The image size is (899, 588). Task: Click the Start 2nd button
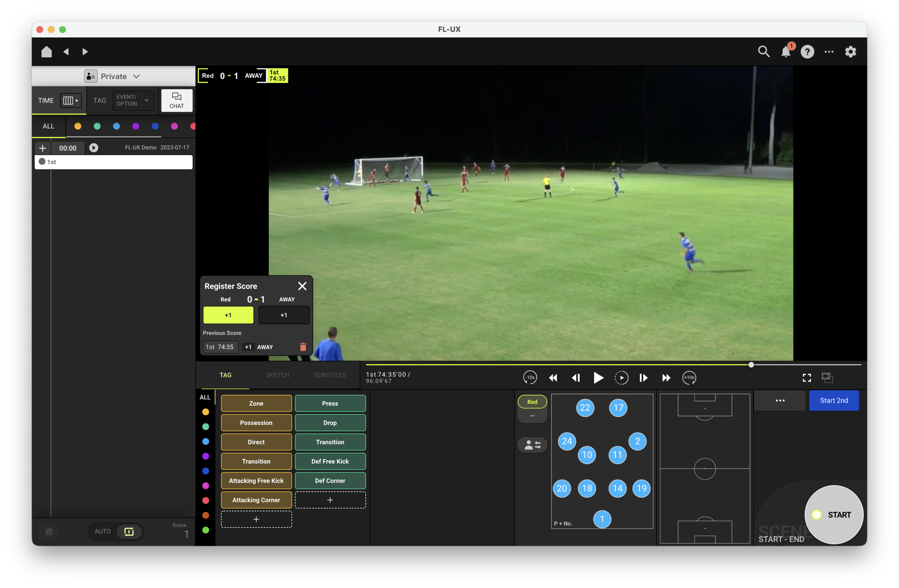[834, 400]
